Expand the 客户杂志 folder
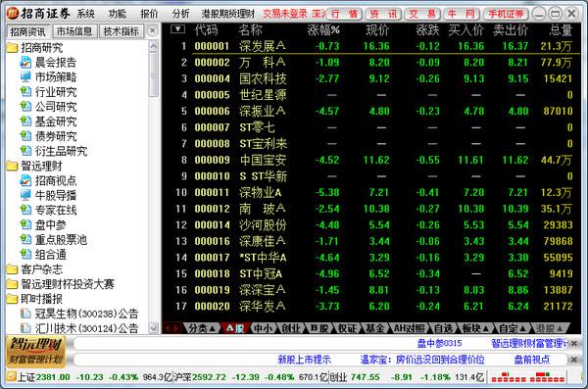588x389 pixels. click(12, 268)
